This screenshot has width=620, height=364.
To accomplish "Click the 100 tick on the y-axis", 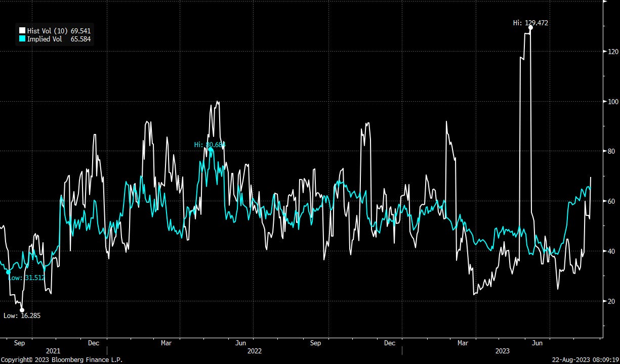I will [613, 102].
